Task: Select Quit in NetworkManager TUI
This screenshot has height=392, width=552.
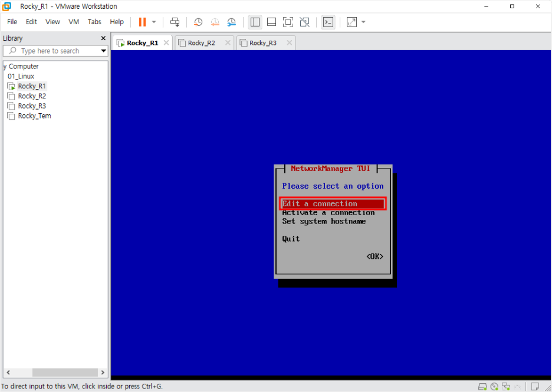Action: [291, 239]
